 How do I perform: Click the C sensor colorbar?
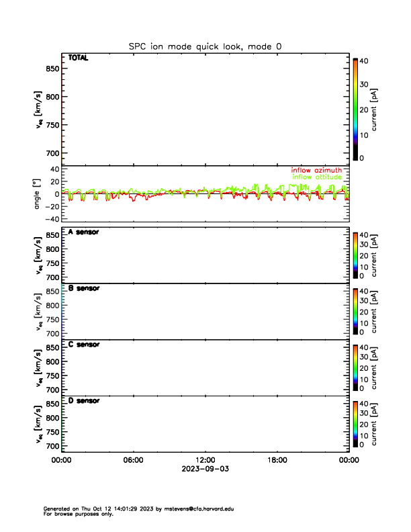pyautogui.click(x=355, y=367)
